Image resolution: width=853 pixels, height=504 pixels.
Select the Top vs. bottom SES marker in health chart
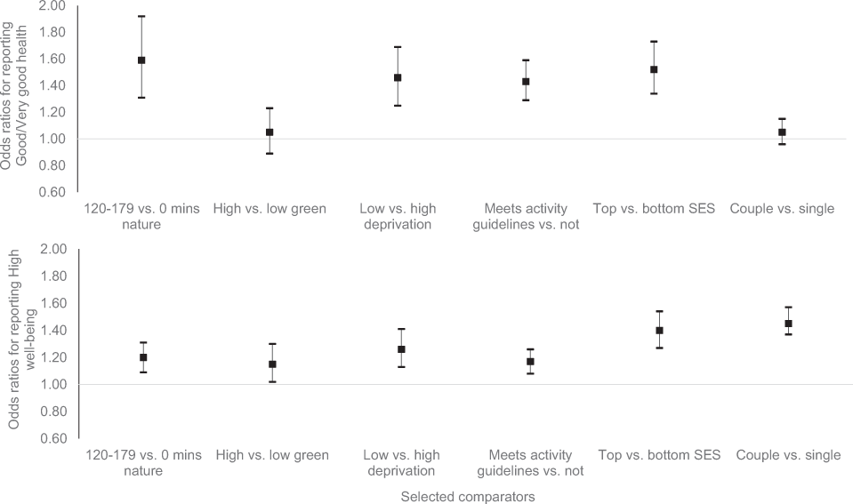654,69
